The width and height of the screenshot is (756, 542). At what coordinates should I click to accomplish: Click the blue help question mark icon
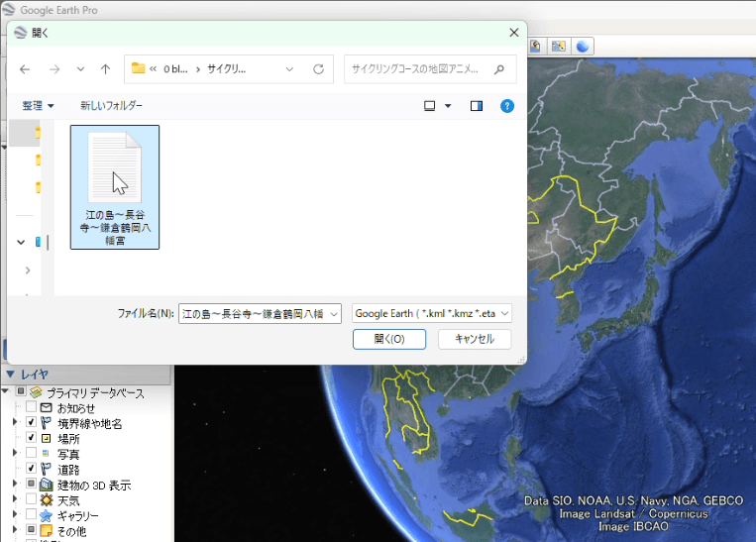tap(507, 106)
